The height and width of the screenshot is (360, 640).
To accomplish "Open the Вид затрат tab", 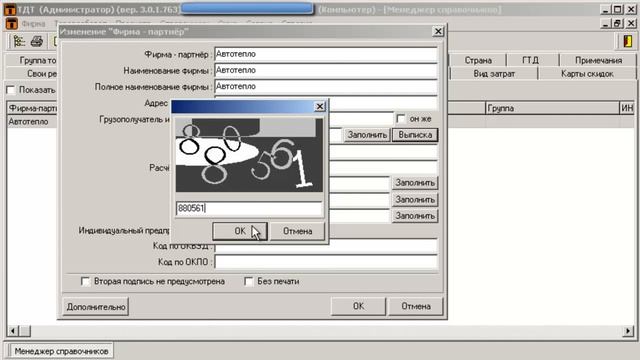I will pyautogui.click(x=494, y=74).
